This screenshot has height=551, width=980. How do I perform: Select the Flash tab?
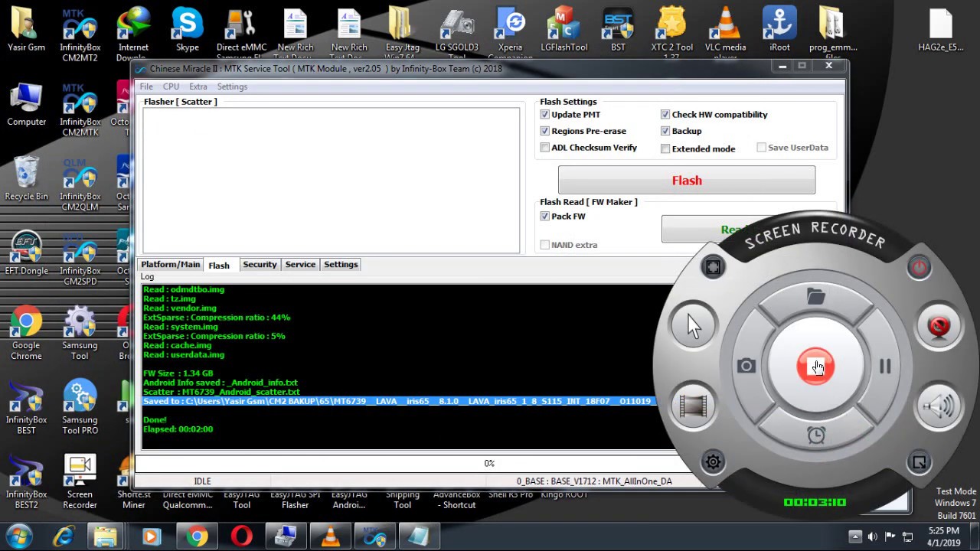tap(219, 266)
